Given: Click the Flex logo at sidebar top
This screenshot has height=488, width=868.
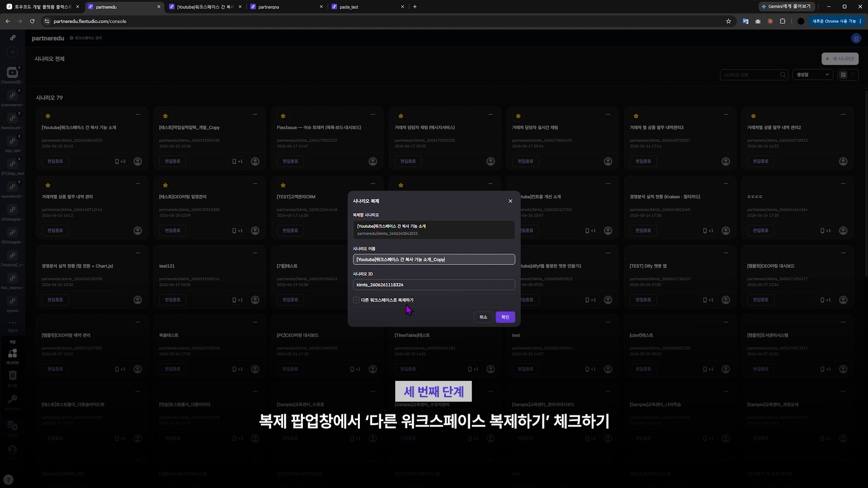Looking at the screenshot, I should tap(13, 38).
